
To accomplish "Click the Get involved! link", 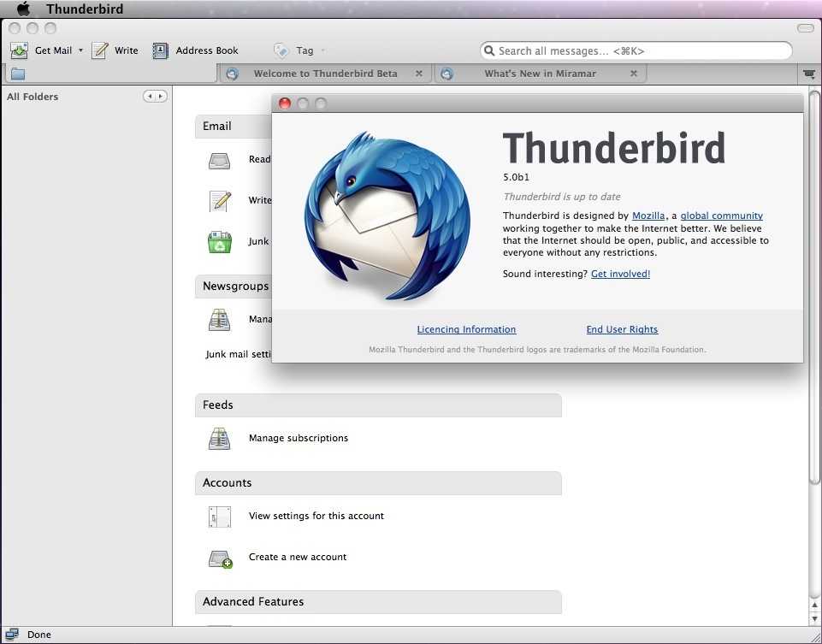I will pyautogui.click(x=620, y=274).
